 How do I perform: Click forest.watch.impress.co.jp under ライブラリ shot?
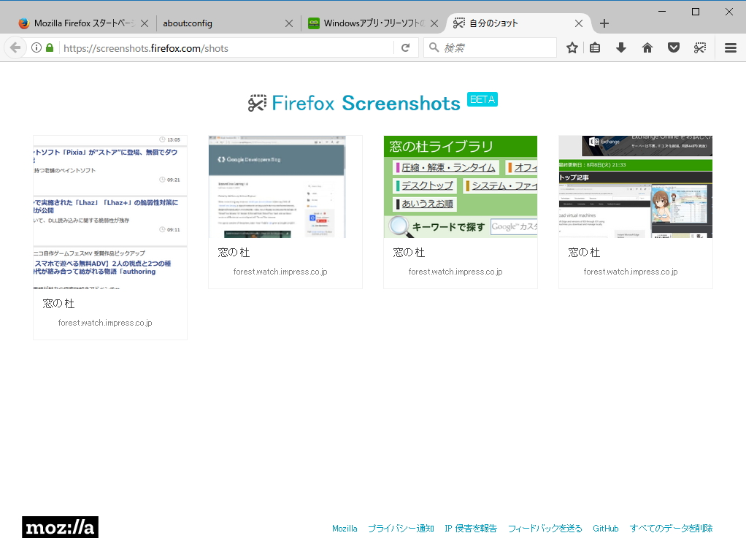pos(455,271)
